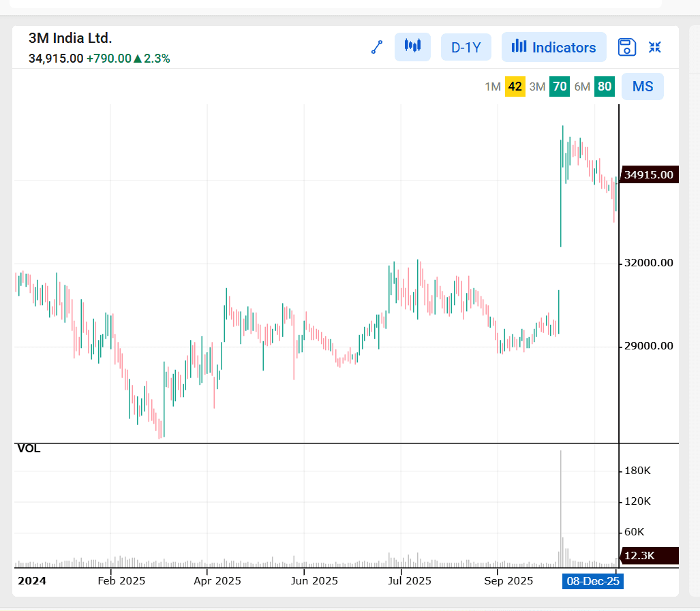Click the MS button
The width and height of the screenshot is (700, 611).
(643, 87)
